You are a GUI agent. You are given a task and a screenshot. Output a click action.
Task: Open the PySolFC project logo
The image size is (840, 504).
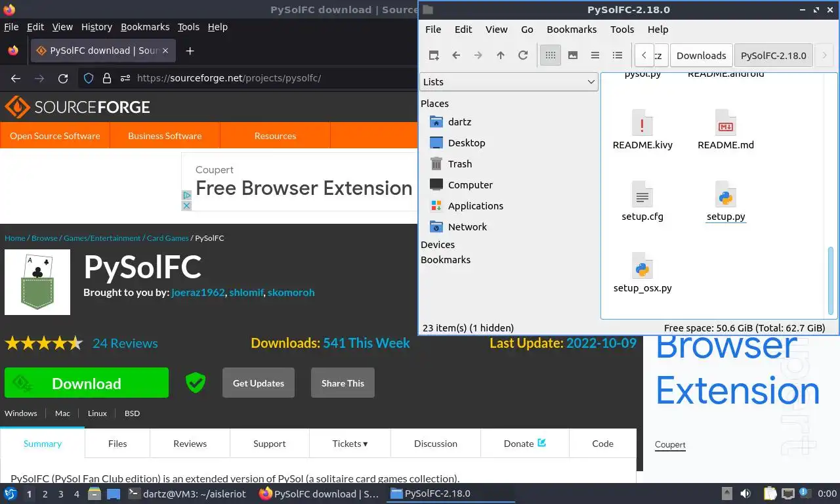[x=37, y=282]
